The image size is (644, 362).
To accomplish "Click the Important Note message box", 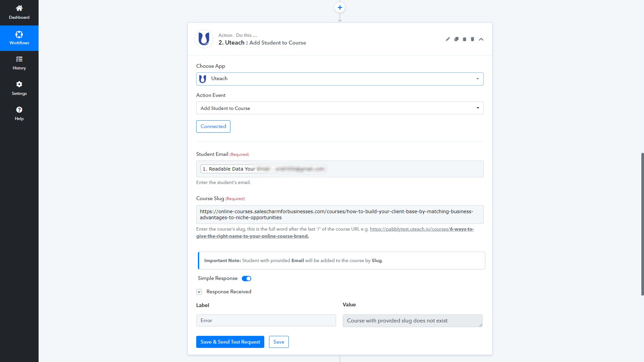I will pos(341,260).
